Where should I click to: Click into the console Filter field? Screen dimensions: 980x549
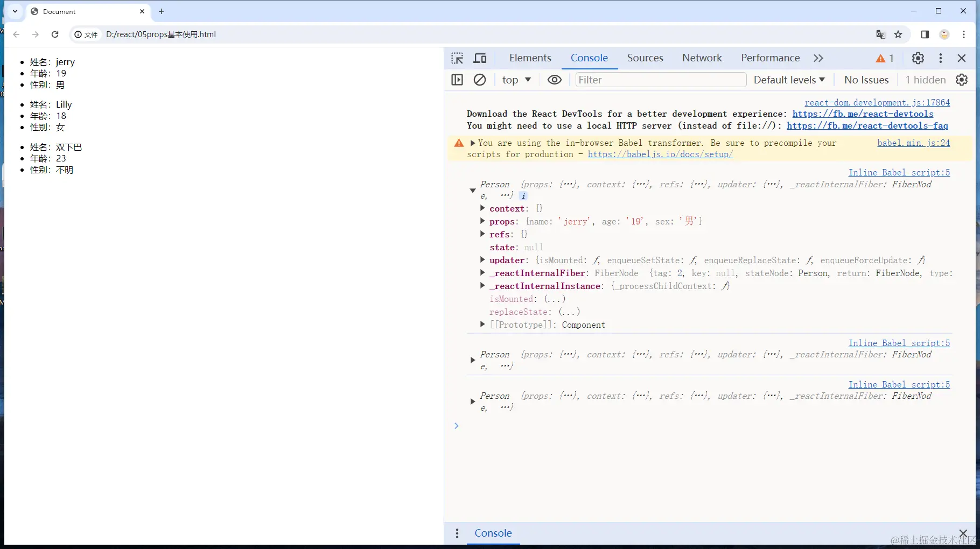pos(660,80)
